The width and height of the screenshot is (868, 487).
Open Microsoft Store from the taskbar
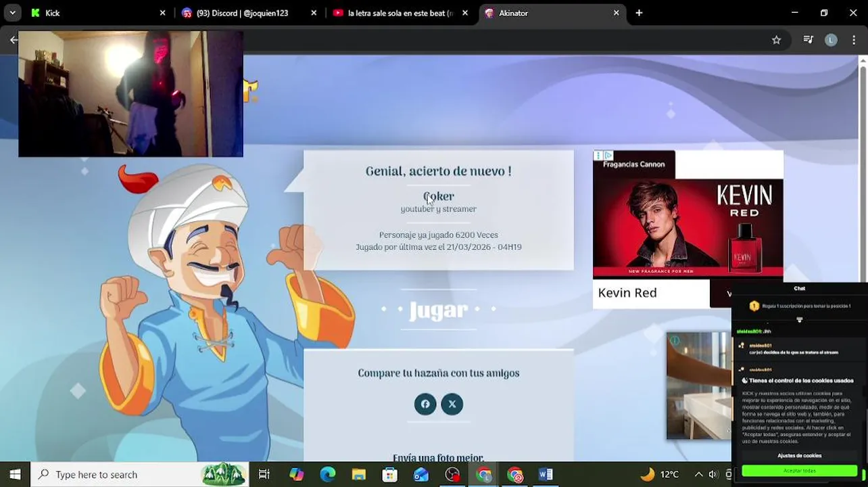point(390,474)
